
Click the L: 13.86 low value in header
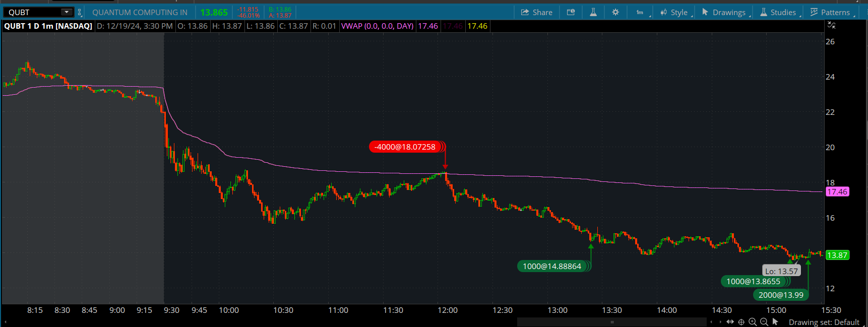[x=261, y=26]
